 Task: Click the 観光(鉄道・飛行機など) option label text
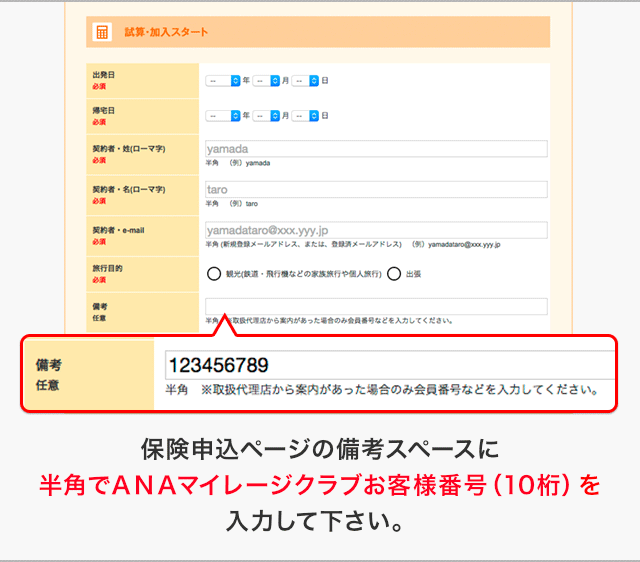[302, 273]
